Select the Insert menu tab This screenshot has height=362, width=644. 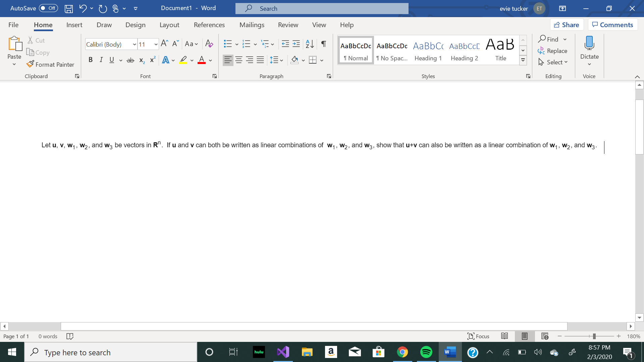pos(74,25)
